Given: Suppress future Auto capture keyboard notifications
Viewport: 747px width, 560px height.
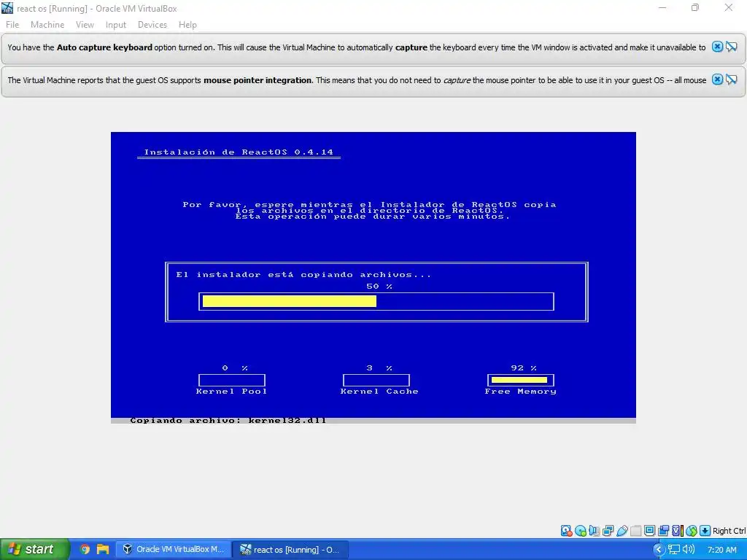Looking at the screenshot, I should coord(731,47).
